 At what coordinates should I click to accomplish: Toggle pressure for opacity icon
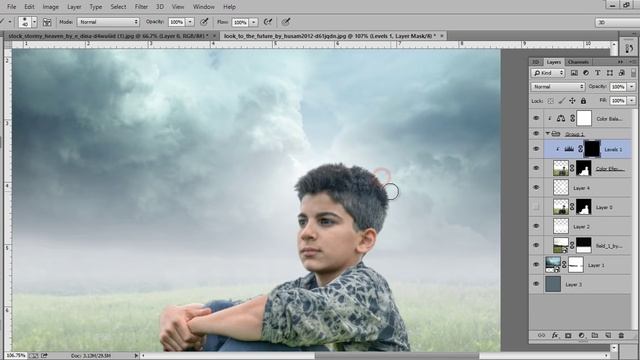[x=204, y=22]
